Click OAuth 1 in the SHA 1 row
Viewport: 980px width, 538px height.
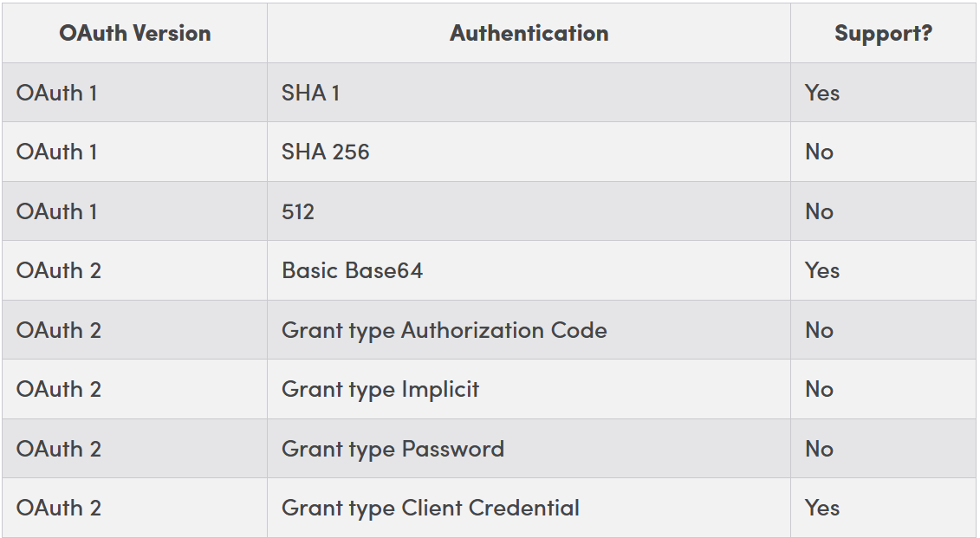pyautogui.click(x=56, y=93)
